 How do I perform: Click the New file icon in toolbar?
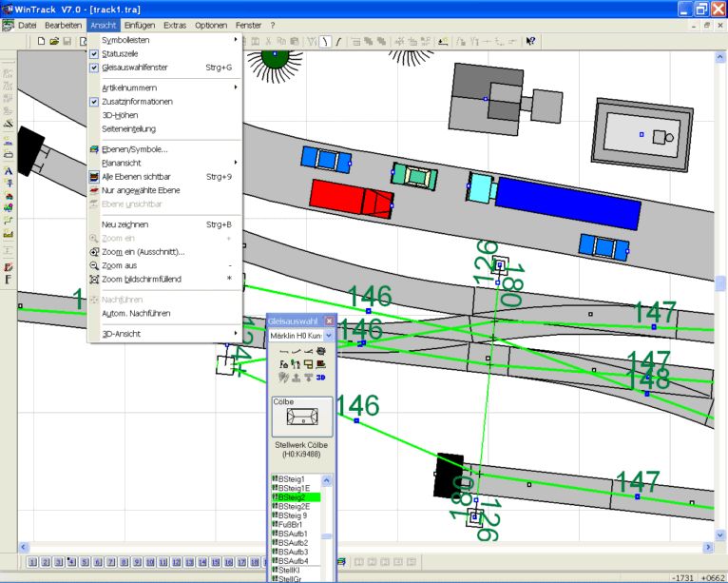click(42, 41)
